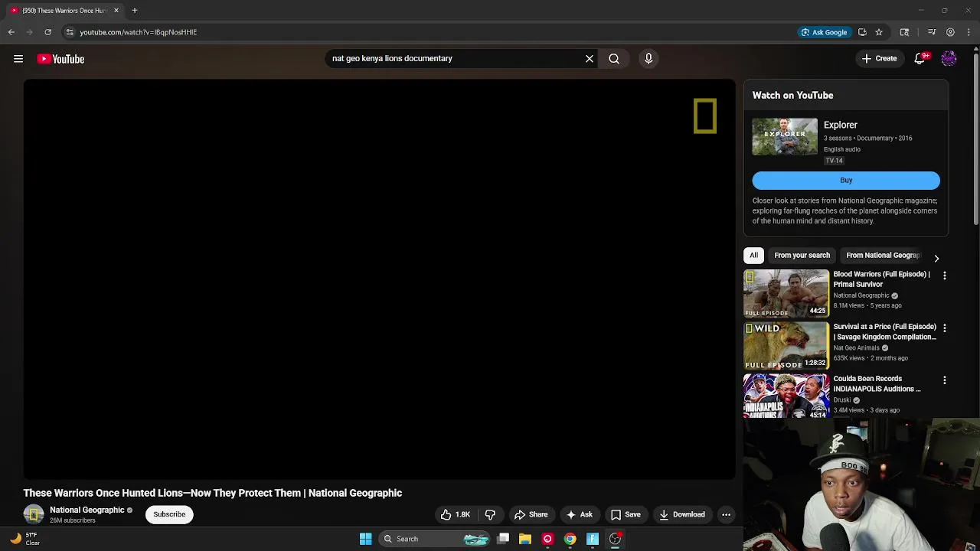Open Chrome three-dot menu
Image resolution: width=980 pixels, height=551 pixels.
click(x=969, y=32)
